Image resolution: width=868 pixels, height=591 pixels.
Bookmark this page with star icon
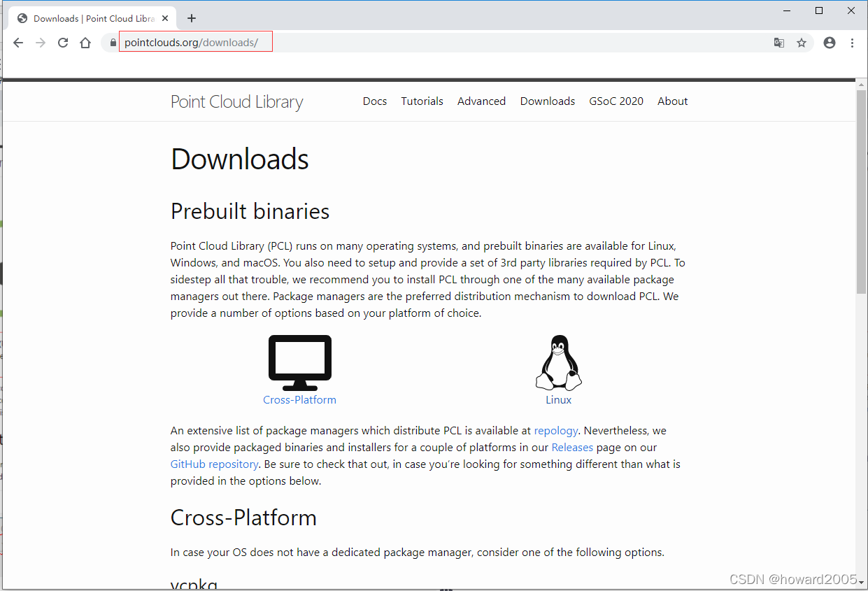(802, 43)
